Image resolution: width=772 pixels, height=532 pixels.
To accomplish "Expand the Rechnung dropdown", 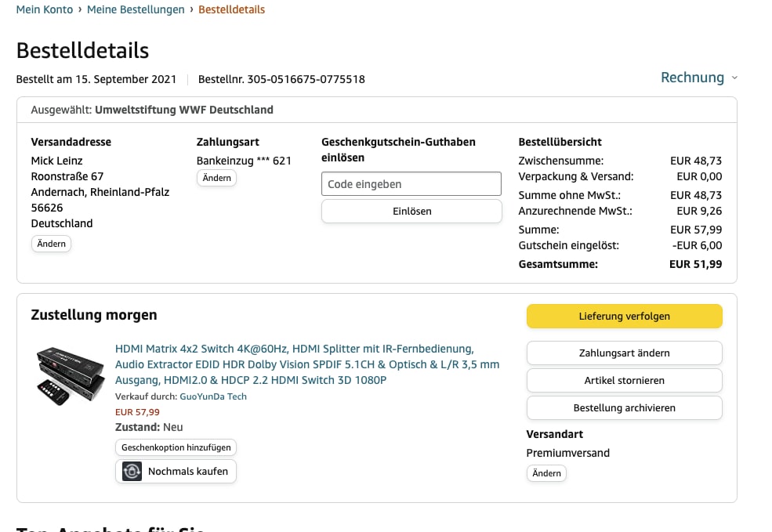I will click(x=692, y=78).
